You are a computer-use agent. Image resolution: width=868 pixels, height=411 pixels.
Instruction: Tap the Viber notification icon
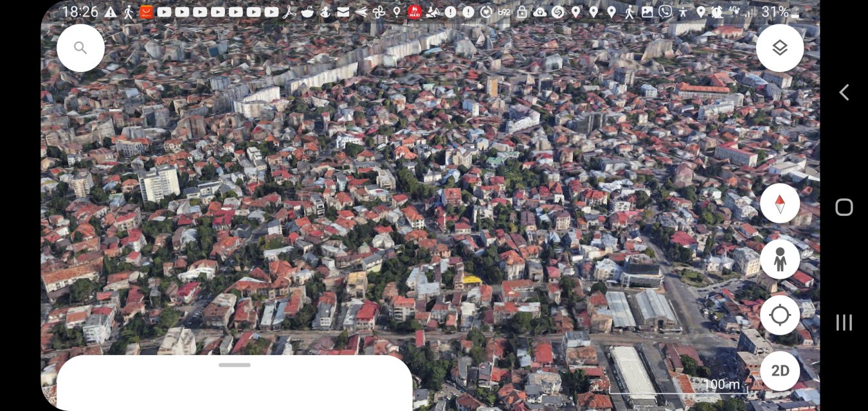coord(665,12)
